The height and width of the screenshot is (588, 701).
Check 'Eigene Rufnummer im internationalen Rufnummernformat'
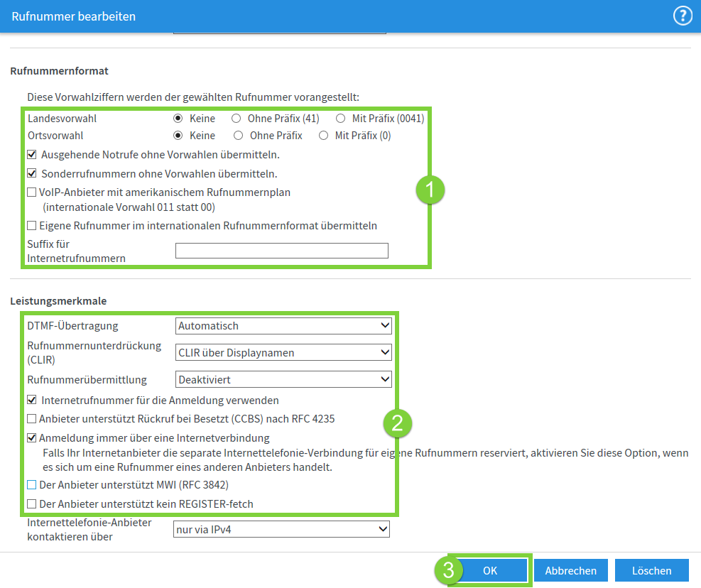click(32, 226)
